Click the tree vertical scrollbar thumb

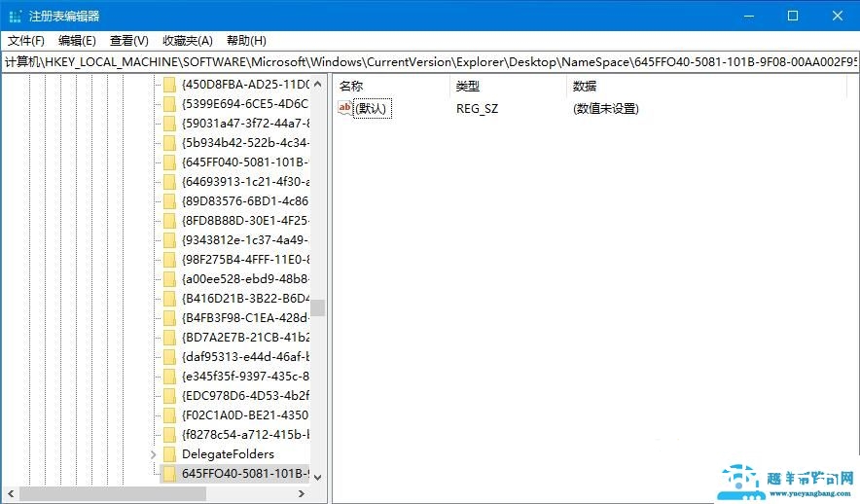pyautogui.click(x=317, y=307)
